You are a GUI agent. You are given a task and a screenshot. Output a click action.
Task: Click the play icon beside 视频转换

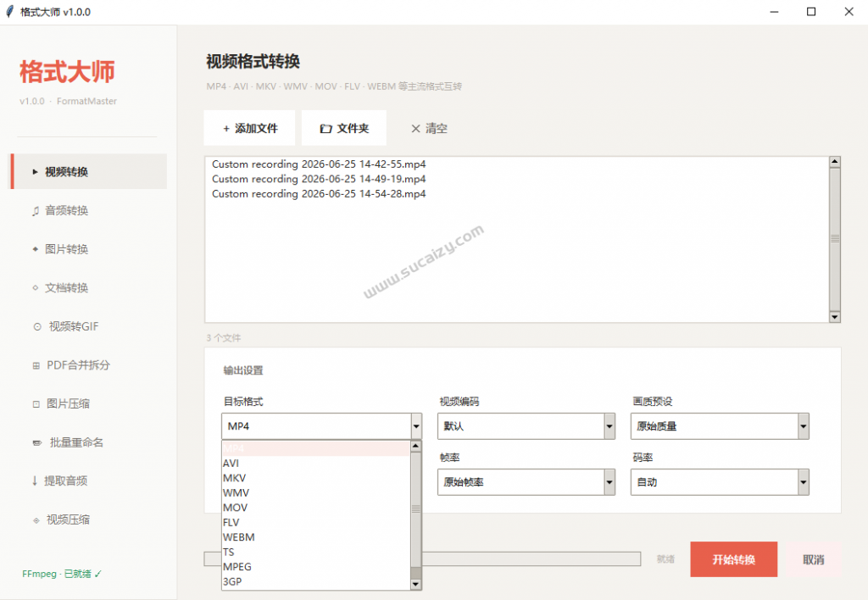(x=36, y=172)
